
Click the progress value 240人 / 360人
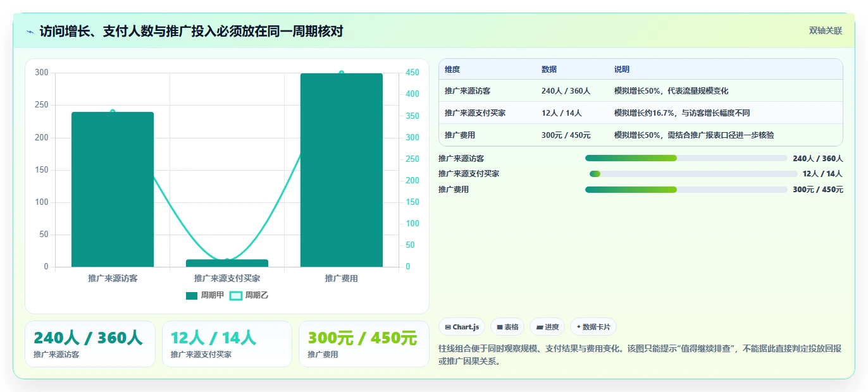[x=818, y=159]
